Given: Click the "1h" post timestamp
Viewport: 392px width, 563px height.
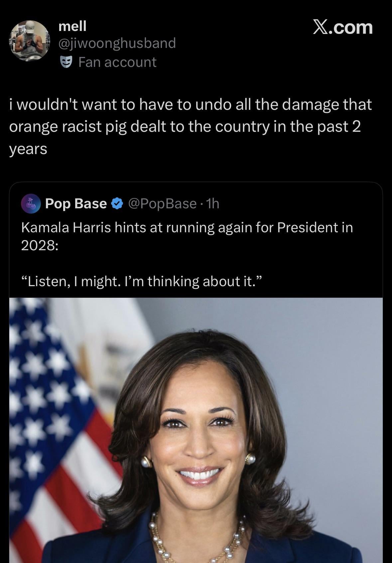Looking at the screenshot, I should click(213, 204).
